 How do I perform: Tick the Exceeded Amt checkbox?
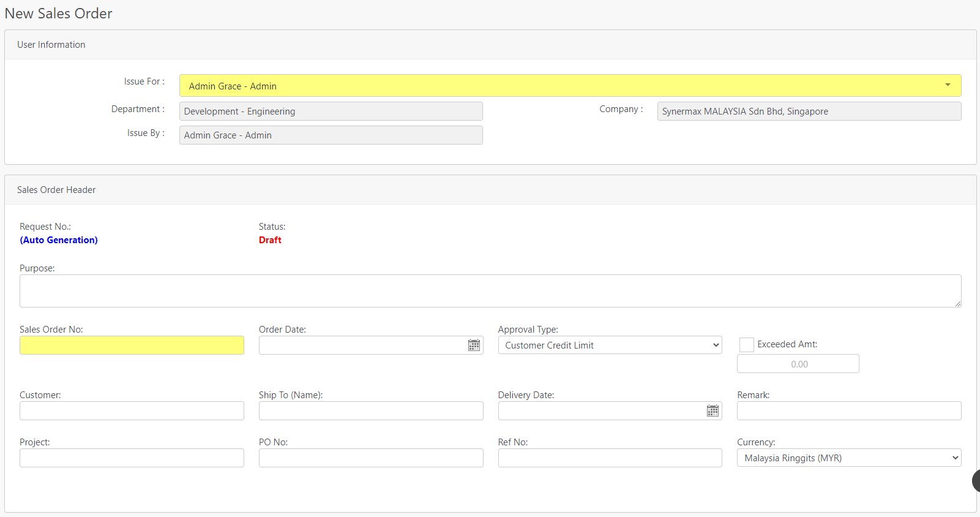pos(746,345)
